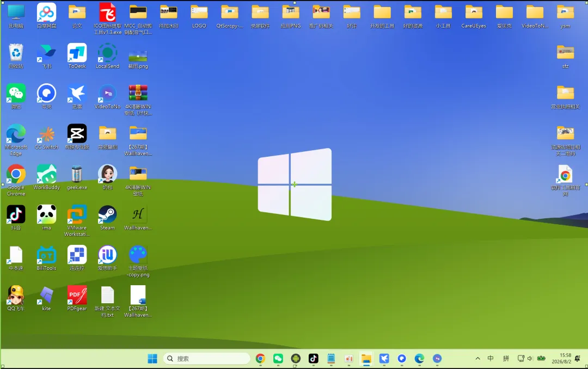Open the Windows Start menu button
Screen dimensions: 588x369
152,359
